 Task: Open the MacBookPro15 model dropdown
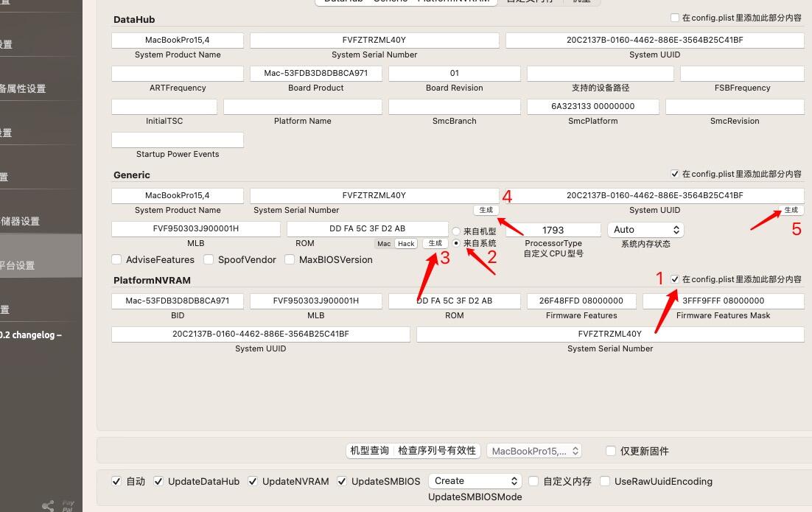[534, 451]
